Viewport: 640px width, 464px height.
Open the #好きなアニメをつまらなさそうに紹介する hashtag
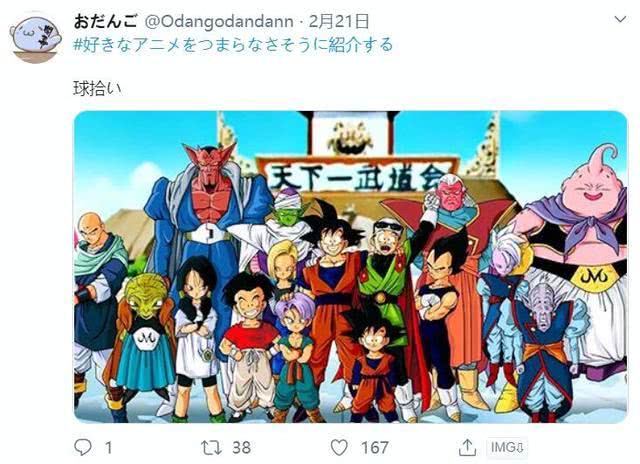click(x=233, y=45)
